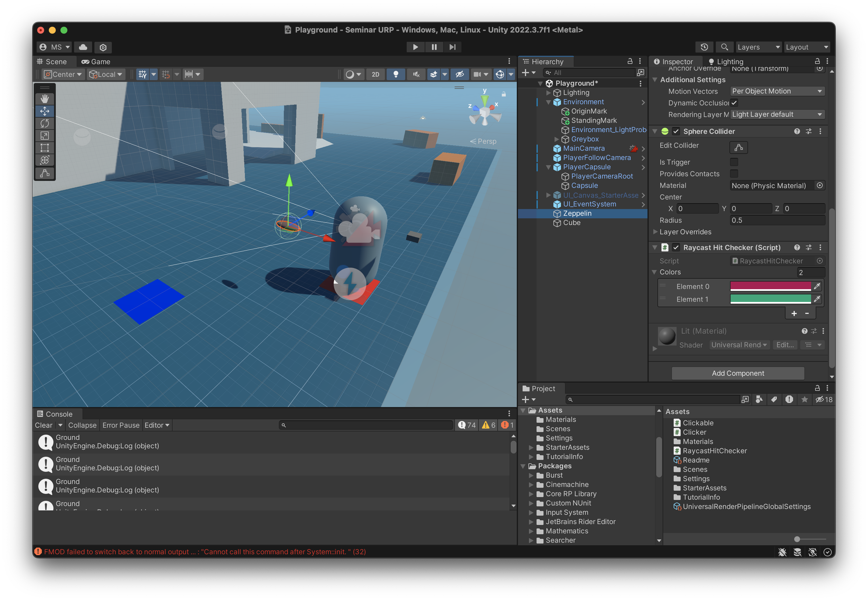Expand StarterAssets folder in Project
This screenshot has height=601, width=868.
click(x=531, y=448)
